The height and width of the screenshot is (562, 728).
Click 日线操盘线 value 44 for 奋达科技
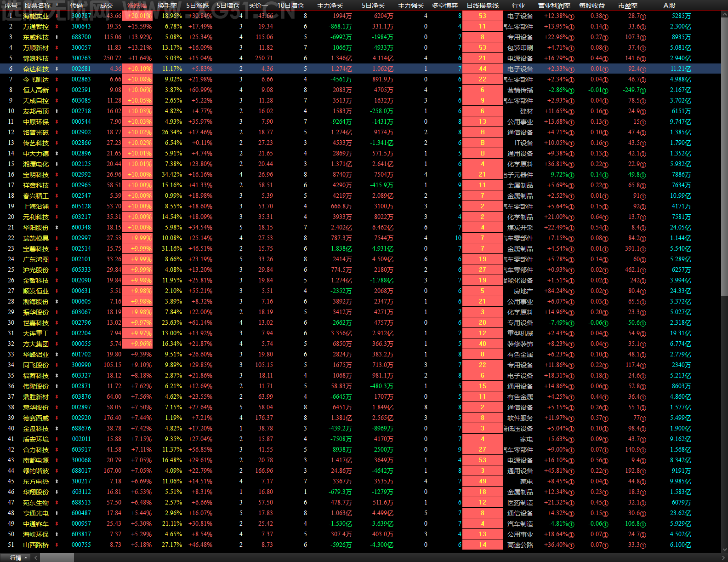point(483,69)
